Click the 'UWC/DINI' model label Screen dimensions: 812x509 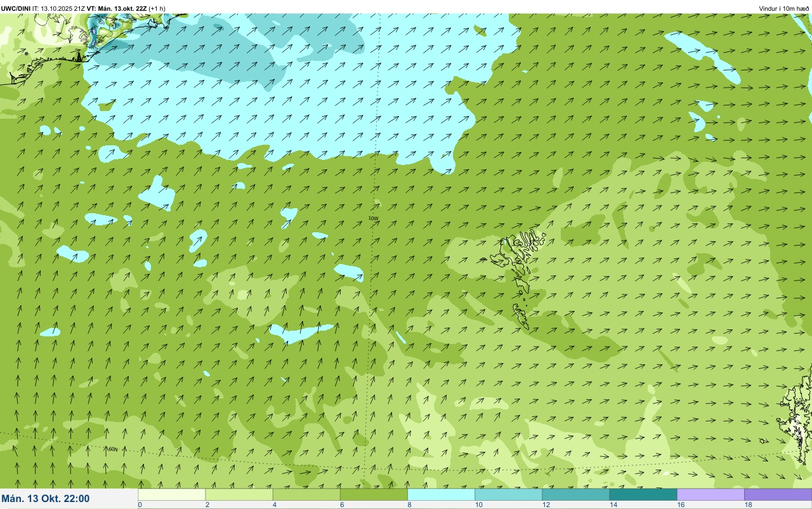[16, 8]
